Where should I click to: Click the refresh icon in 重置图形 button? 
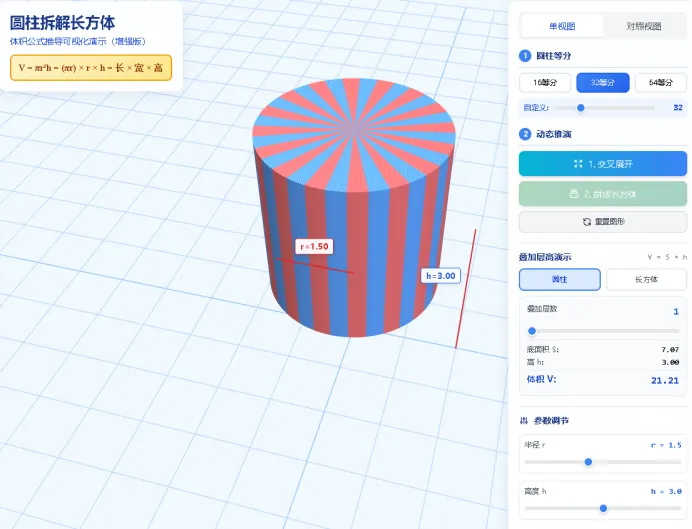pyautogui.click(x=587, y=222)
